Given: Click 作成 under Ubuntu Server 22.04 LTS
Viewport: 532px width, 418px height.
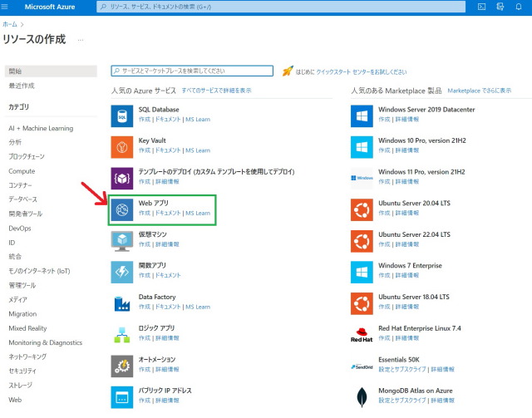Looking at the screenshot, I should tap(384, 244).
